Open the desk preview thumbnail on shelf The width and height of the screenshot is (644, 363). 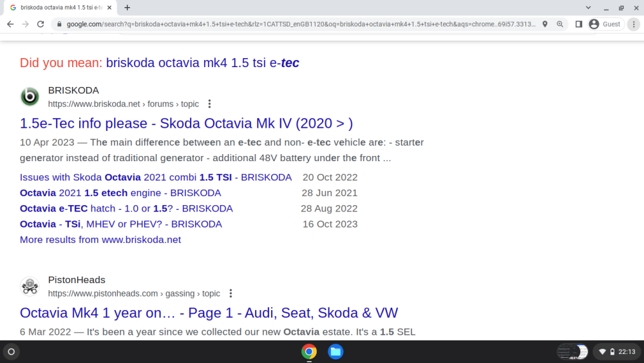click(x=573, y=351)
